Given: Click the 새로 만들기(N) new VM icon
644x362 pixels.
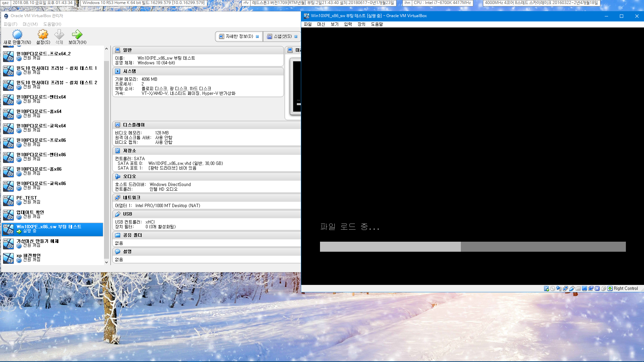Looking at the screenshot, I should click(17, 34).
